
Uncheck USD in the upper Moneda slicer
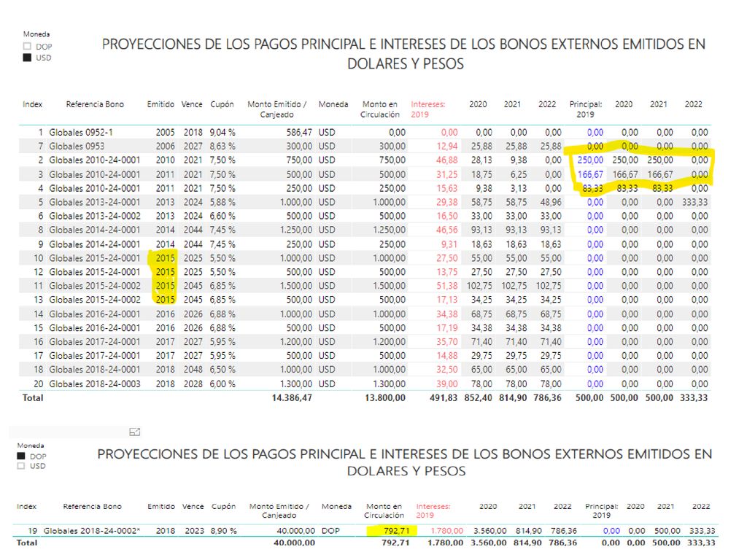tap(27, 58)
